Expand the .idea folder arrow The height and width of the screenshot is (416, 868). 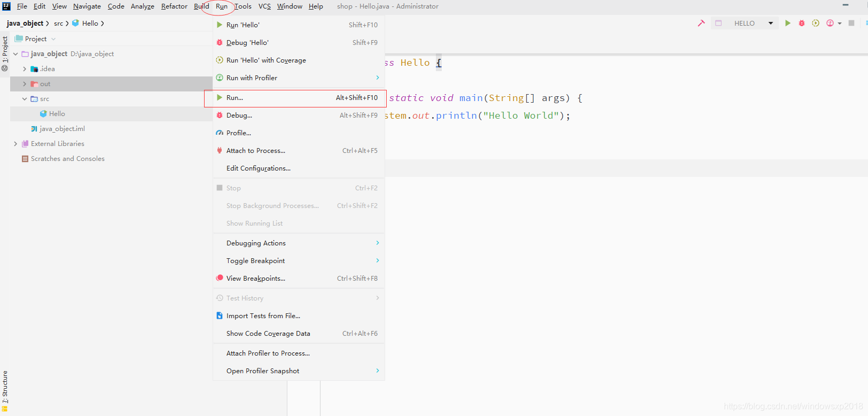click(x=25, y=69)
